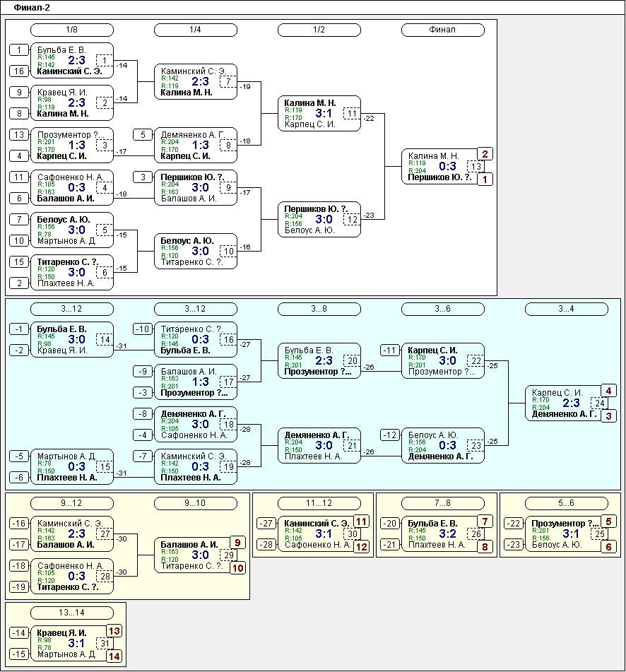The image size is (626, 672).
Task: Click dashed match number 14 box
Action: (x=105, y=339)
